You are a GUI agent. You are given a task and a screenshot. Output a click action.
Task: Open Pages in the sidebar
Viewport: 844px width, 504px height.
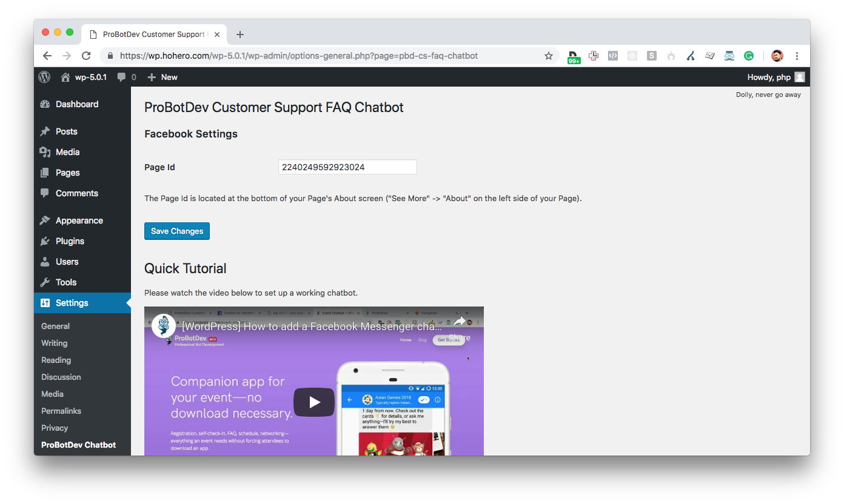(82, 173)
